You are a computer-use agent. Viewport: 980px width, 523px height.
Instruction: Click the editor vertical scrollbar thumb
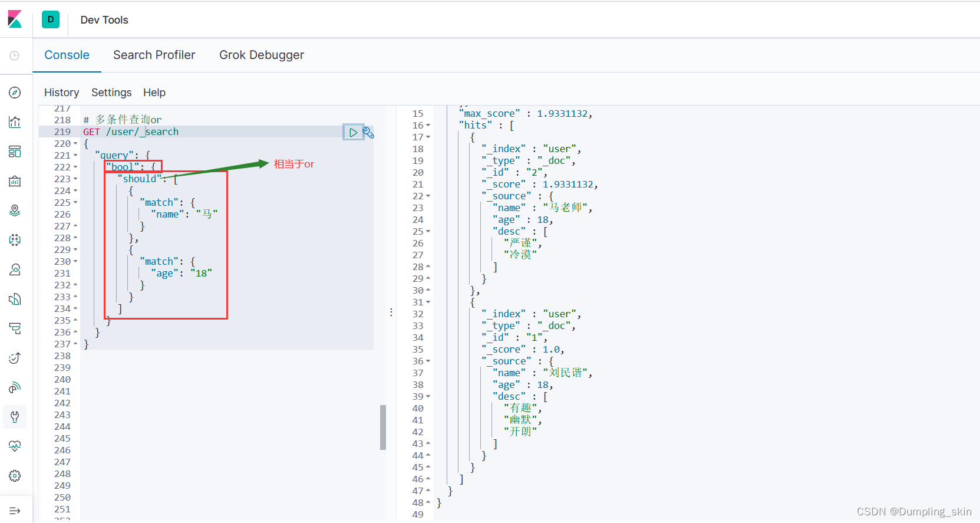click(x=383, y=427)
